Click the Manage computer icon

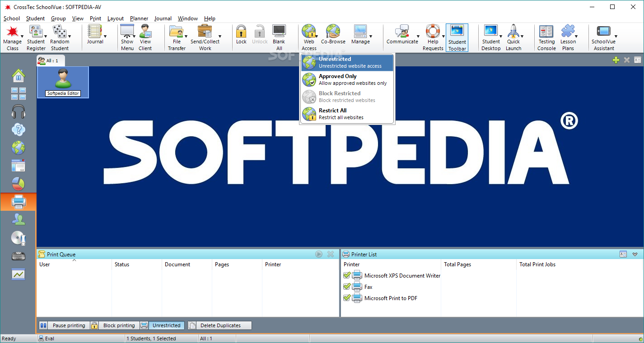click(360, 32)
